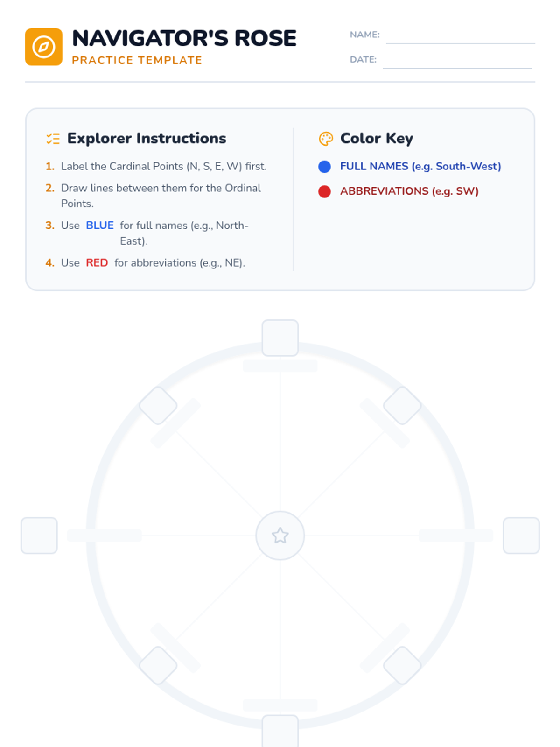The height and width of the screenshot is (747, 560).
Task: Click the RED highlighted word in instructions
Action: point(97,263)
